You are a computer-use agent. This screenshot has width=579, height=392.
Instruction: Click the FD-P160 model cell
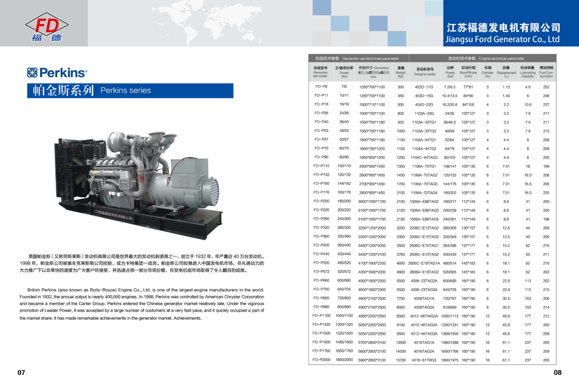(x=321, y=184)
